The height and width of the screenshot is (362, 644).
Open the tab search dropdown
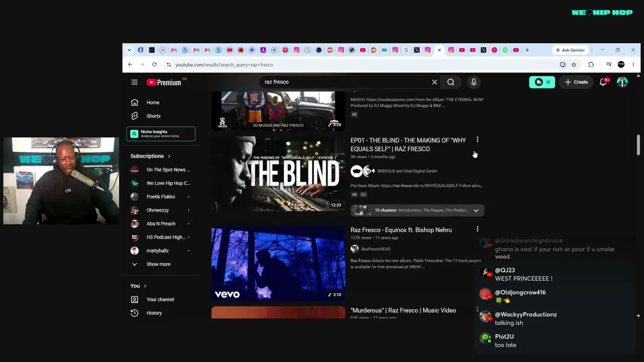[x=129, y=50]
